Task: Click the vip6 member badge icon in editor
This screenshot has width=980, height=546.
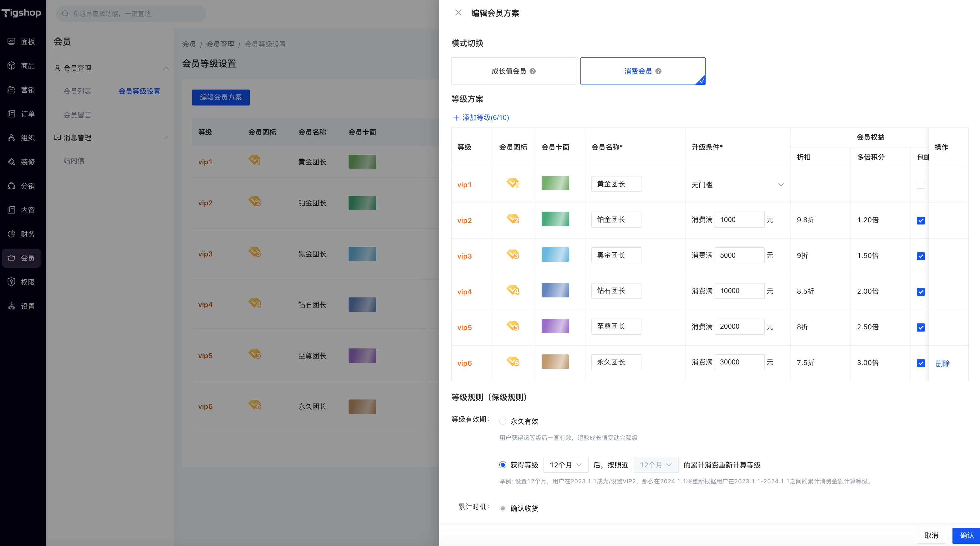Action: 513,361
